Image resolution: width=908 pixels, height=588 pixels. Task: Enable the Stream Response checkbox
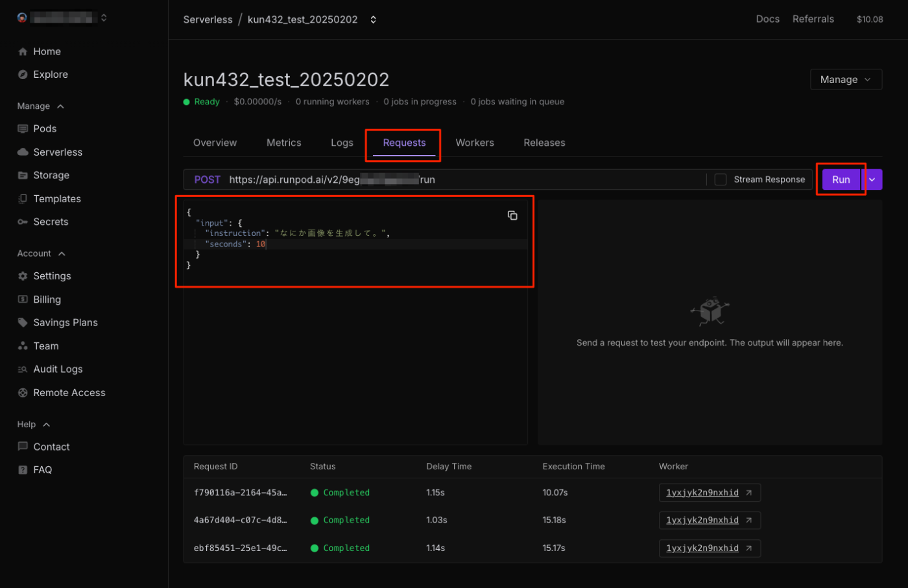[x=721, y=180]
